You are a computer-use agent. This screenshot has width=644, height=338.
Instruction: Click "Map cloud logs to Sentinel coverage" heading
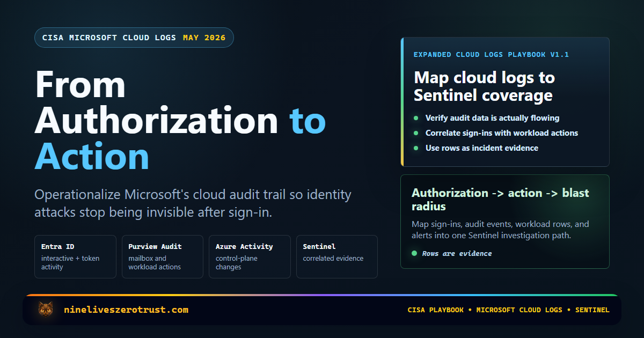[x=484, y=86]
